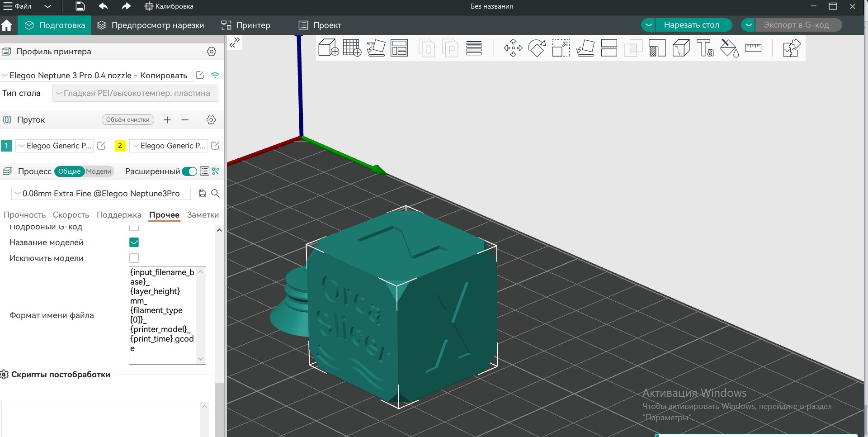Image resolution: width=868 pixels, height=437 pixels.
Task: Open the Cut tool
Action: click(609, 47)
